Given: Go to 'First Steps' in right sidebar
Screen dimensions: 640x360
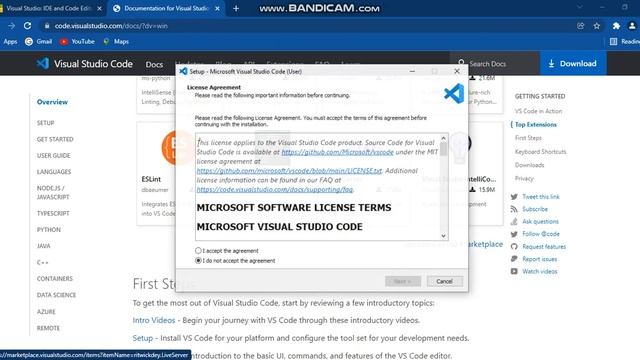Looking at the screenshot, I should [528, 138].
